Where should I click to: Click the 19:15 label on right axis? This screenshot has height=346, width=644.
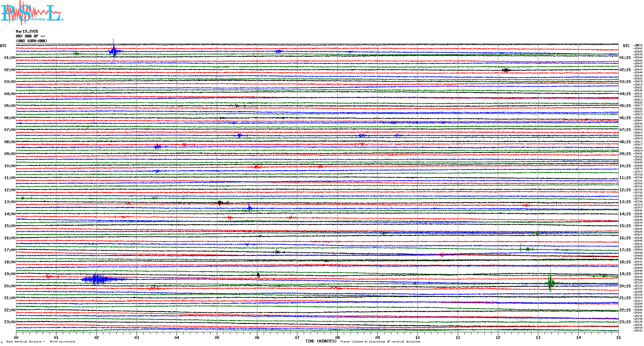[x=625, y=274]
